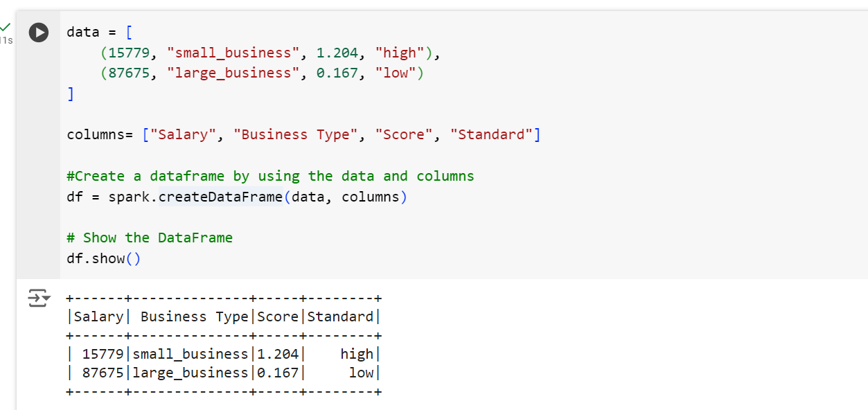This screenshot has height=410, width=868.
Task: Click the play button on the cell
Action: (39, 32)
